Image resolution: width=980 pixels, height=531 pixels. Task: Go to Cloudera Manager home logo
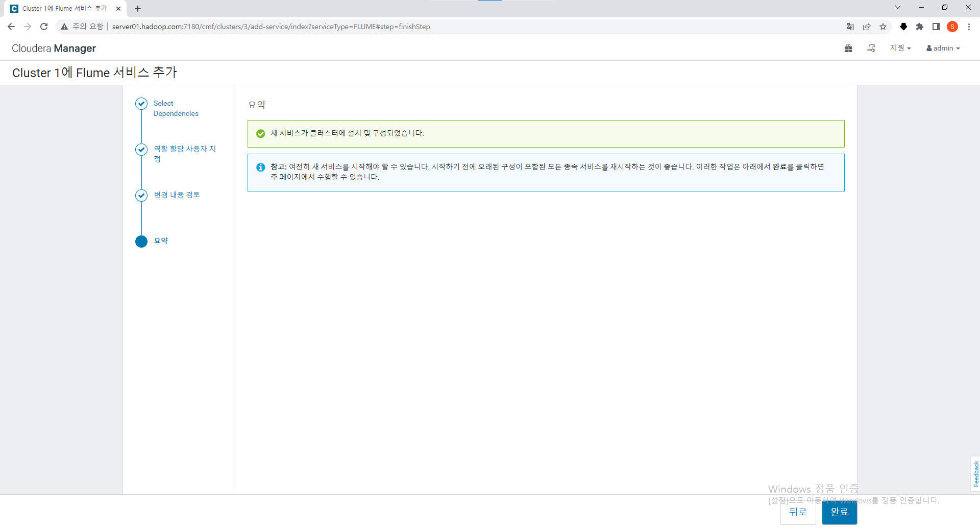(54, 48)
